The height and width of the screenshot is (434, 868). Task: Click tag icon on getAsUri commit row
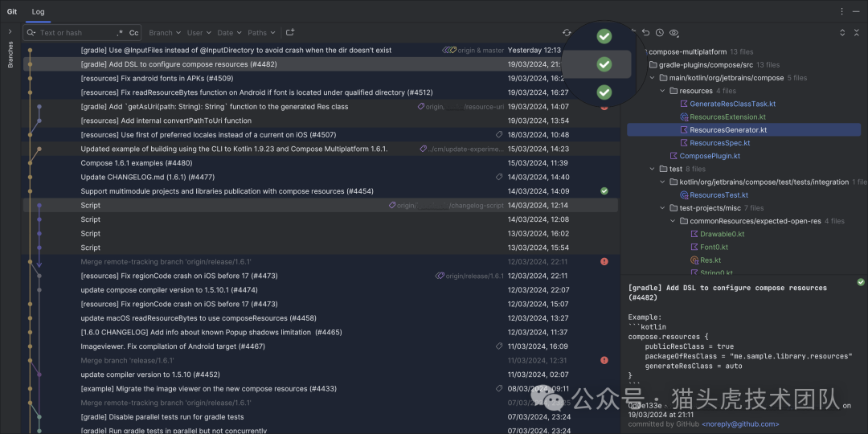pyautogui.click(x=420, y=106)
